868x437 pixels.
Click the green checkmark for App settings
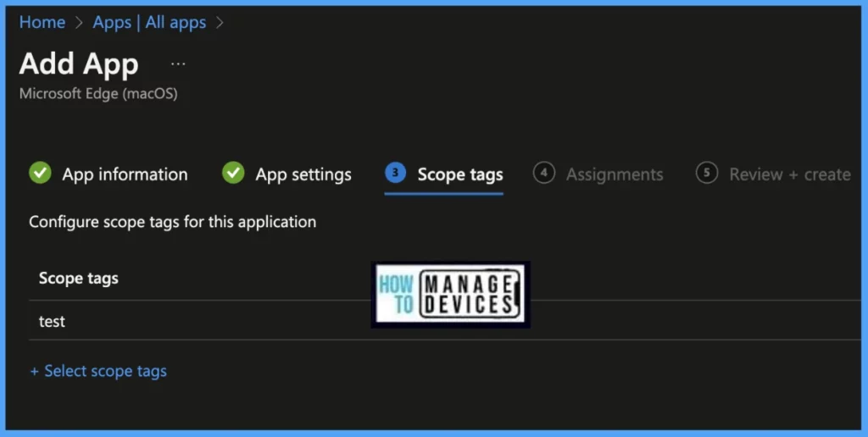(233, 173)
